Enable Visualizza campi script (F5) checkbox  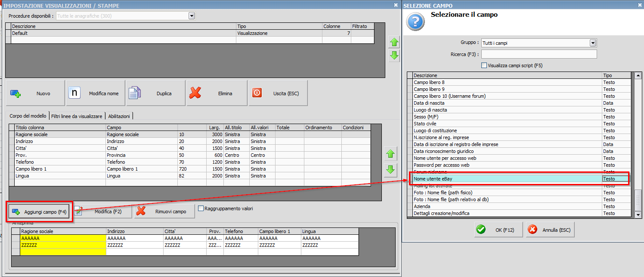click(x=484, y=65)
